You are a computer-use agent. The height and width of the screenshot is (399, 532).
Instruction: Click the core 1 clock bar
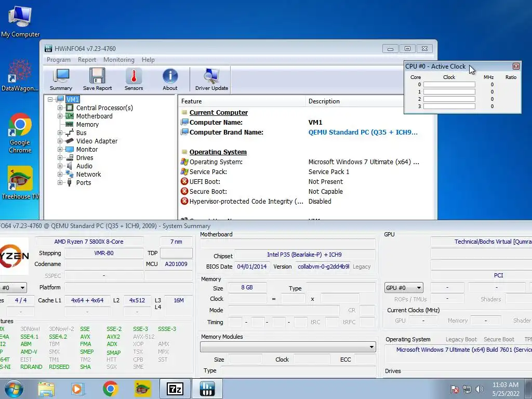pos(449,91)
